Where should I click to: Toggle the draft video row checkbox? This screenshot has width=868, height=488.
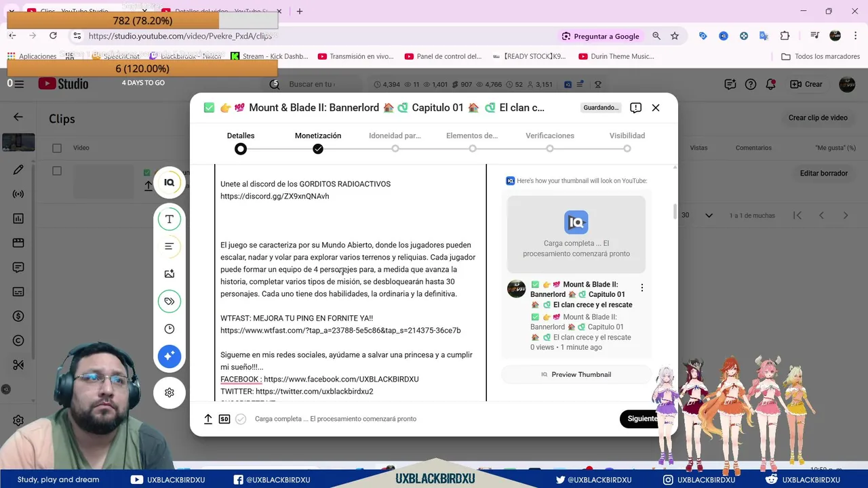57,171
